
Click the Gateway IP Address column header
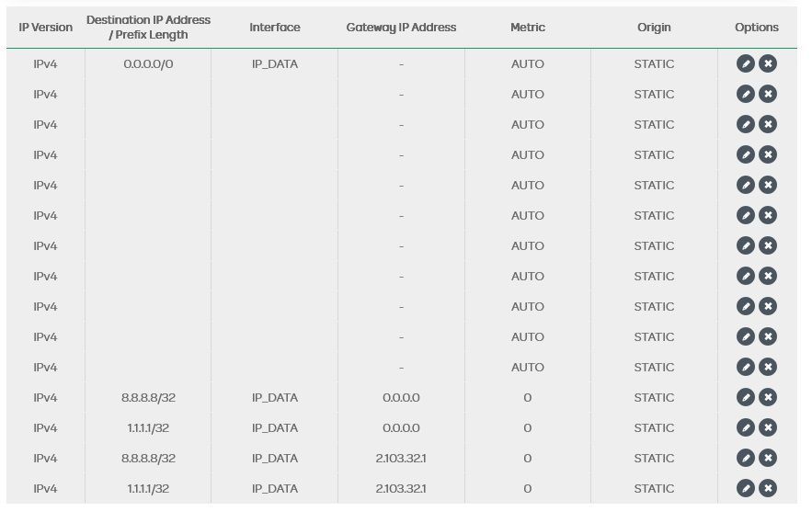[401, 28]
